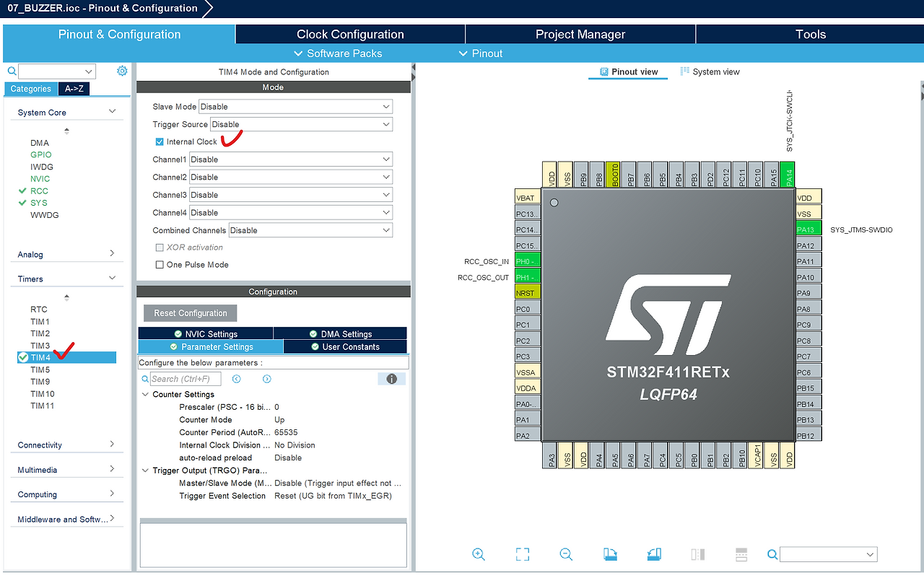Viewport: 924px width, 578px height.
Task: Rotate the chip clockwise
Action: tap(610, 554)
